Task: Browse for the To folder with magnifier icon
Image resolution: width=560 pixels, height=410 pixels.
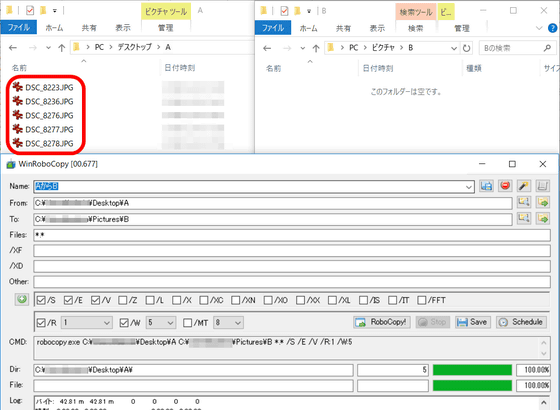Action: [524, 218]
